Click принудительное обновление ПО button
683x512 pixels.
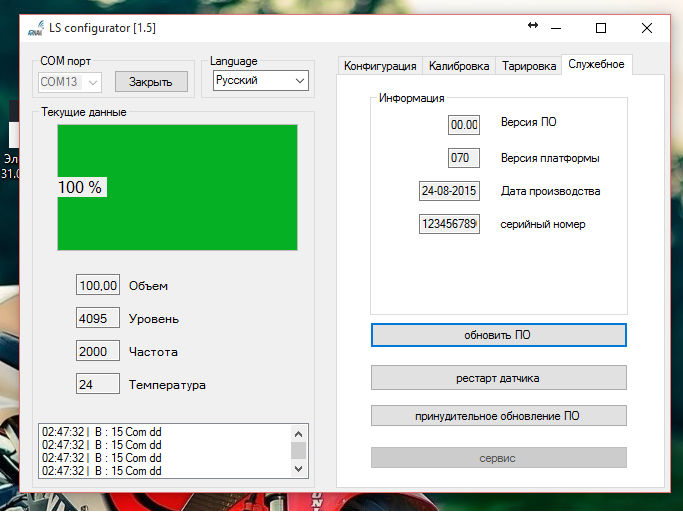498,415
